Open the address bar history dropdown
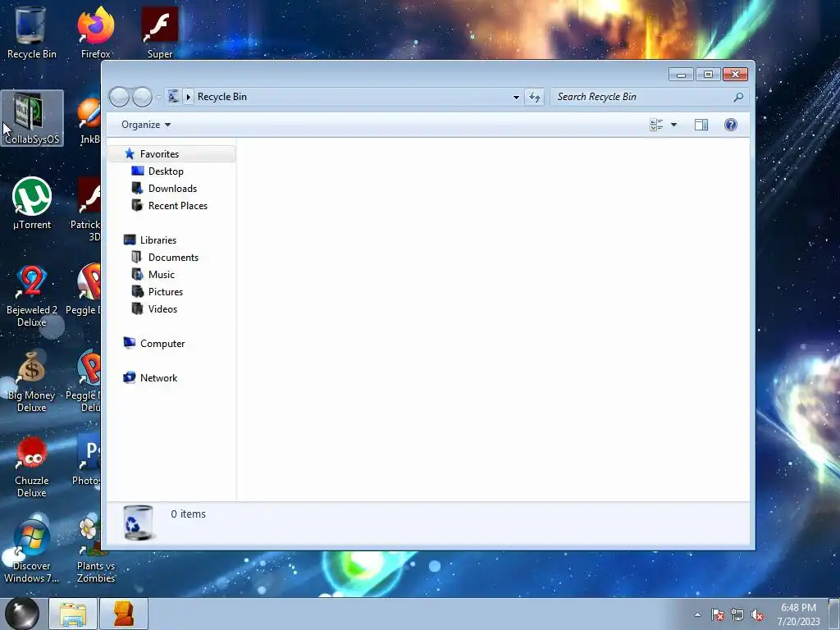840x630 pixels. [x=516, y=97]
